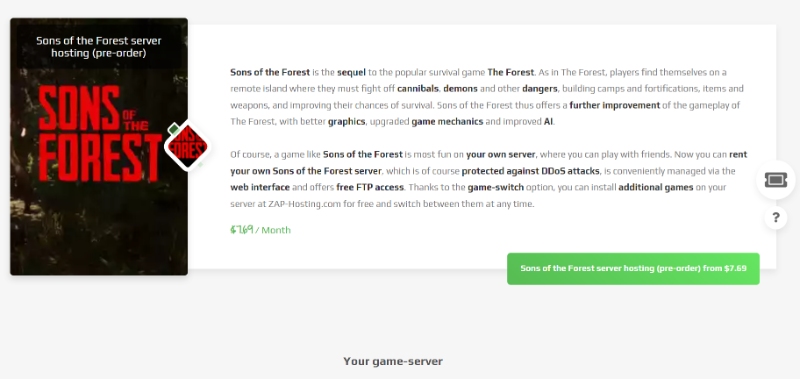
Task: Click the bold 'game mechanics' text
Action: coord(447,122)
